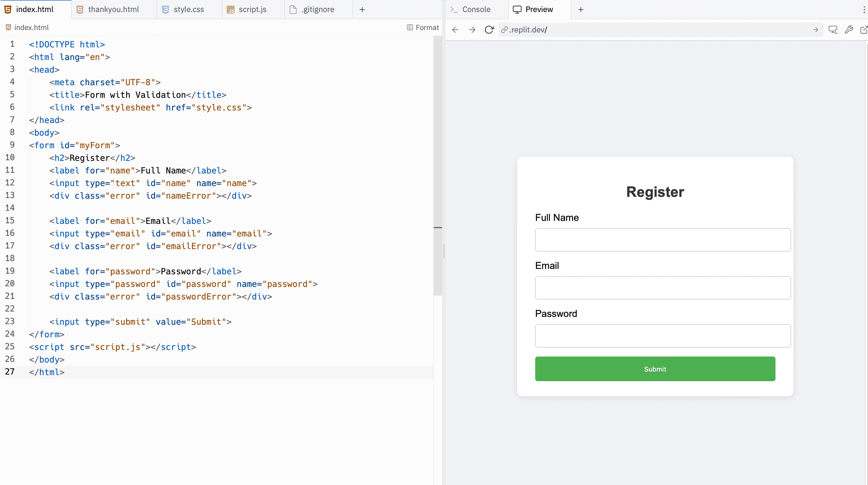Click the line with form id="myForm"
The height and width of the screenshot is (485, 868).
(74, 146)
